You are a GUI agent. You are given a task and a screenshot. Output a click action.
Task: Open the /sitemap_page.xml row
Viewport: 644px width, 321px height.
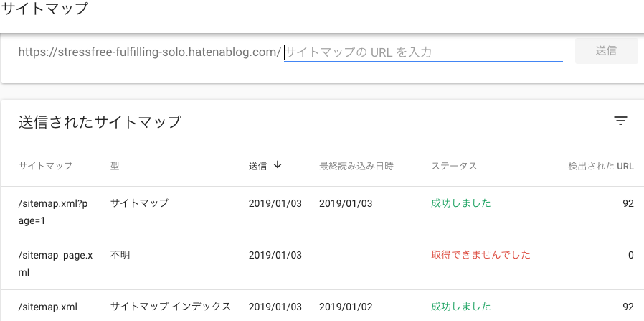point(322,264)
